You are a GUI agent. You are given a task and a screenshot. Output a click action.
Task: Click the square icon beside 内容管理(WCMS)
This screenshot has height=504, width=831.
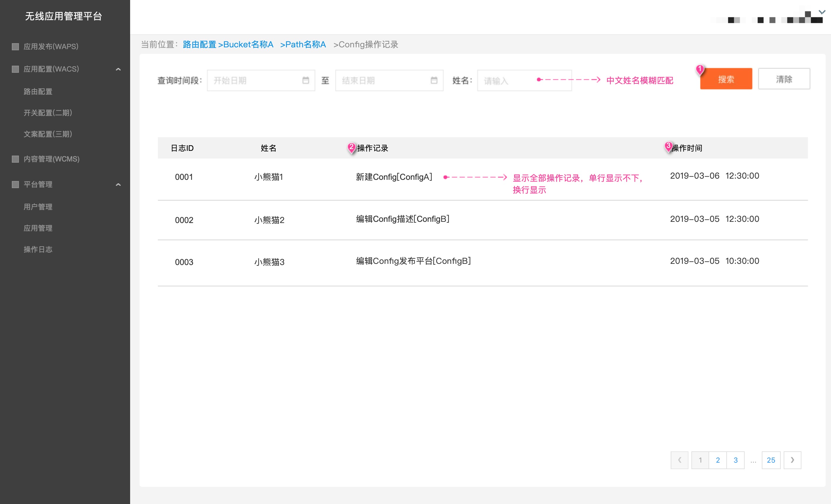15,159
